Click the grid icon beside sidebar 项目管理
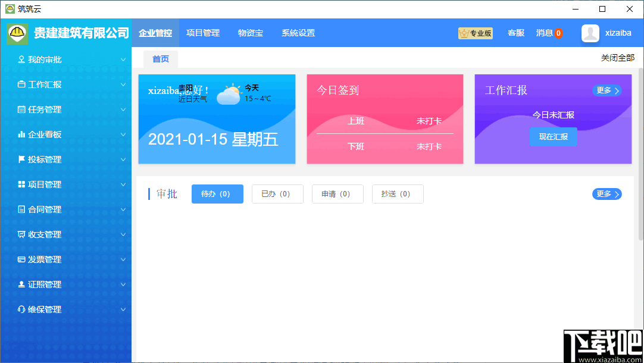The width and height of the screenshot is (644, 363). click(21, 184)
